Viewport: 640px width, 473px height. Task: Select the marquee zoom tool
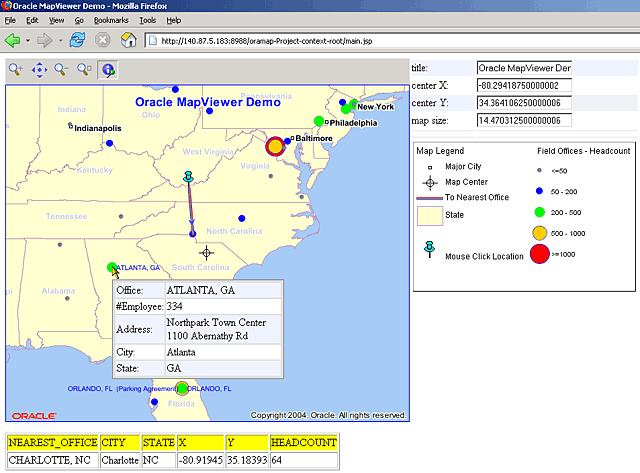tap(85, 69)
